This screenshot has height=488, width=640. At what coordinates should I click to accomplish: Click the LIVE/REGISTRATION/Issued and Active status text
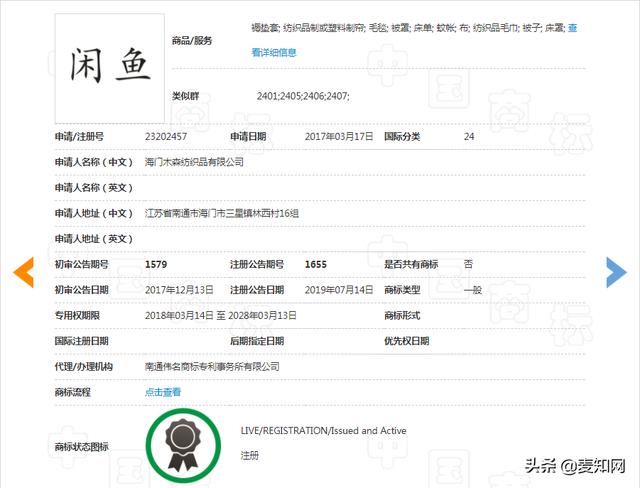click(x=323, y=430)
